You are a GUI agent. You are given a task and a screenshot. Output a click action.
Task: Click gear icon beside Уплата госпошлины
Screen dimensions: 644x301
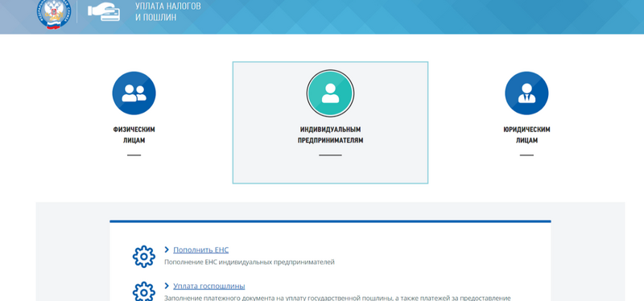[x=144, y=291]
